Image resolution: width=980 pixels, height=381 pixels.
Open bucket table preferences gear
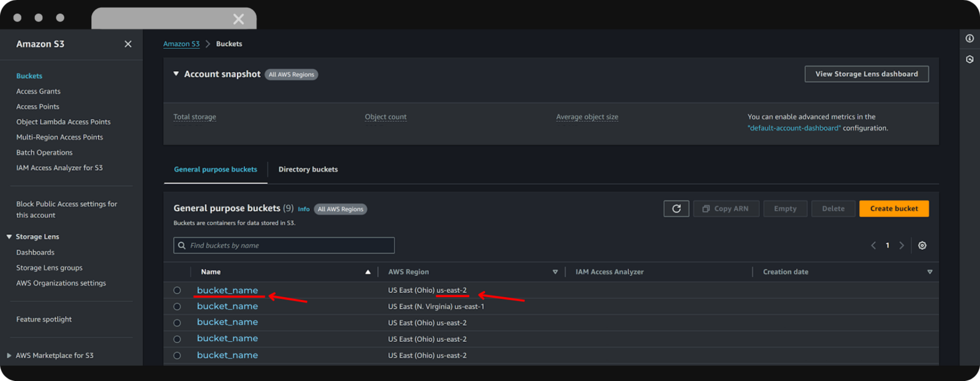922,246
